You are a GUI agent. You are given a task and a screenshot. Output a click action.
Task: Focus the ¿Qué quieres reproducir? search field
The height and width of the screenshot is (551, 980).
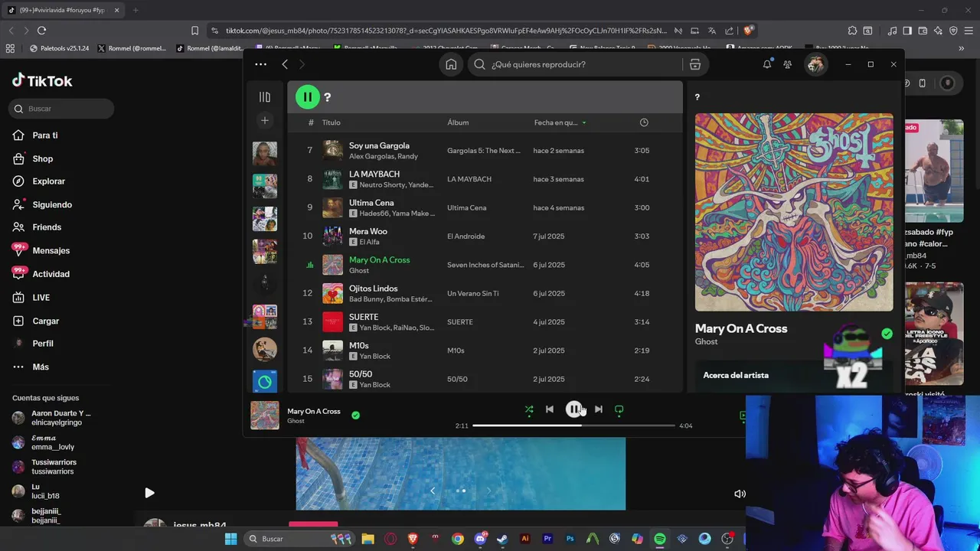point(576,64)
